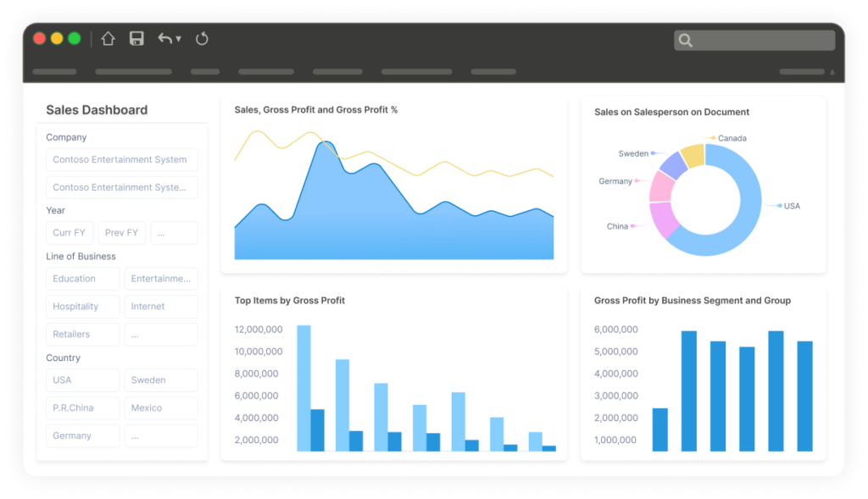Select the Hospitality business filter
868x499 pixels.
82,306
